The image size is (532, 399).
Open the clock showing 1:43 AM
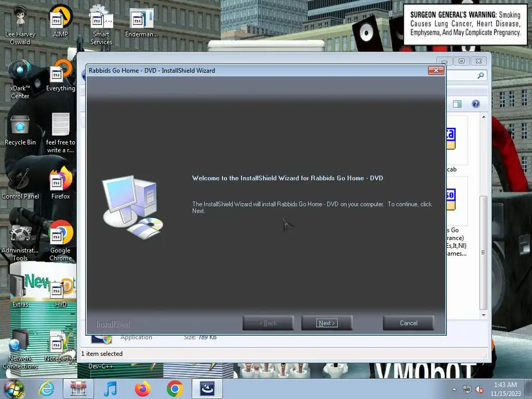pyautogui.click(x=506, y=389)
